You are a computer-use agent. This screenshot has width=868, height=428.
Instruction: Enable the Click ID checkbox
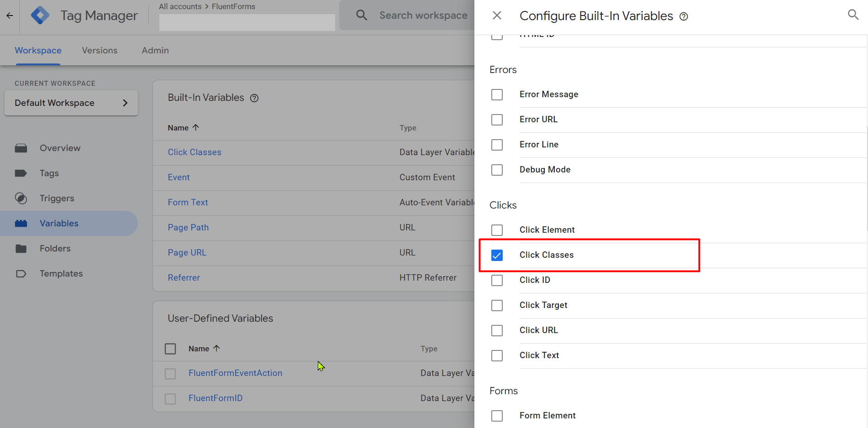497,280
